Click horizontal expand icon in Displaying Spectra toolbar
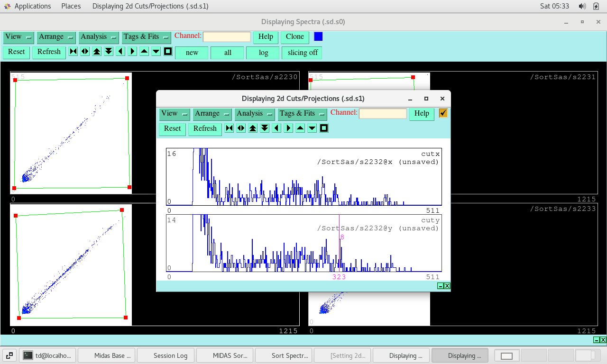Screen dimensions: 607x364 (85, 52)
